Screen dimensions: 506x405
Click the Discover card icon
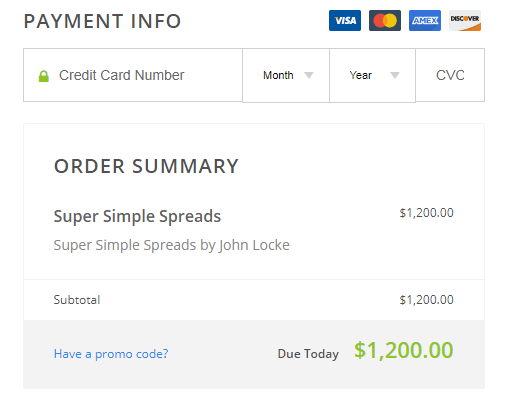pyautogui.click(x=465, y=21)
